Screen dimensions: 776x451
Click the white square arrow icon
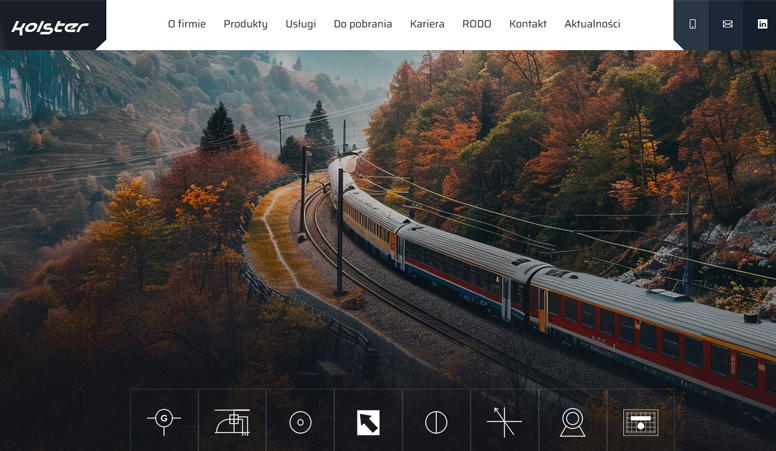[368, 422]
